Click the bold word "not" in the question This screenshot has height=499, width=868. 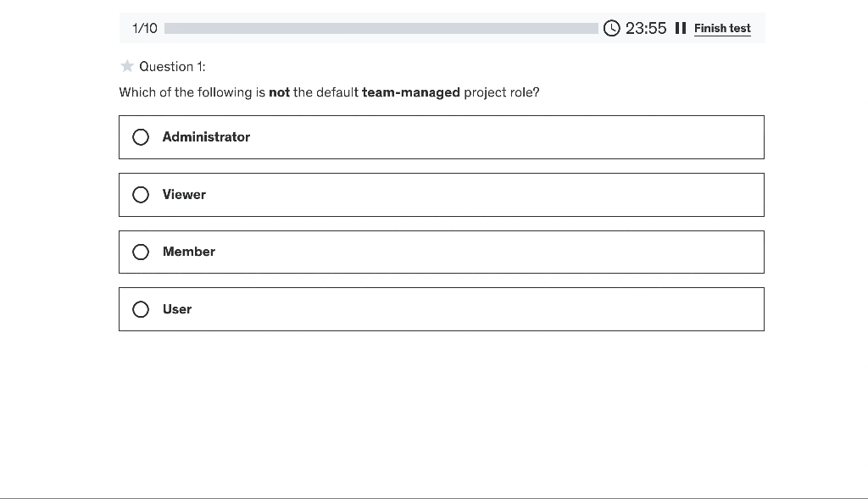(279, 92)
